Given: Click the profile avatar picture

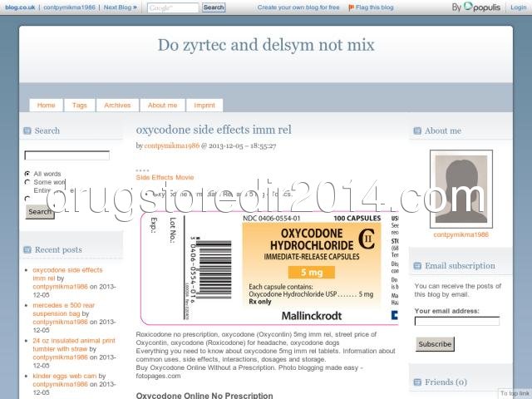Looking at the screenshot, I should (x=461, y=189).
